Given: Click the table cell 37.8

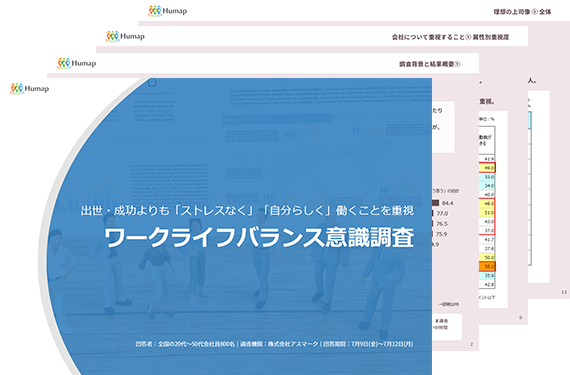Looking at the screenshot, I should click(x=487, y=249).
